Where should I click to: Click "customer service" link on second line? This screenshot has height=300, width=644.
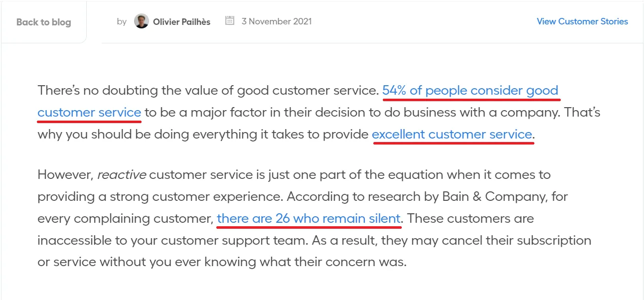click(89, 113)
